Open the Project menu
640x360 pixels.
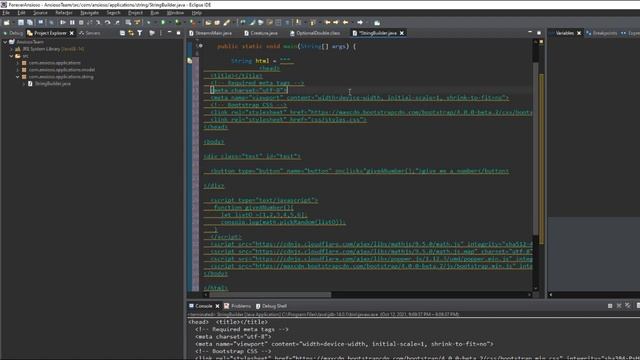136,13
